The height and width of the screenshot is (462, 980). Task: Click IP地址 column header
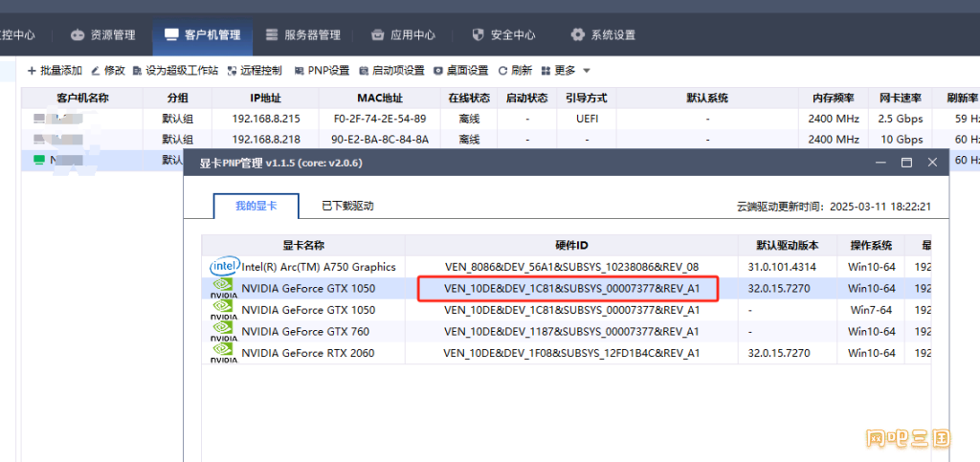pyautogui.click(x=266, y=99)
